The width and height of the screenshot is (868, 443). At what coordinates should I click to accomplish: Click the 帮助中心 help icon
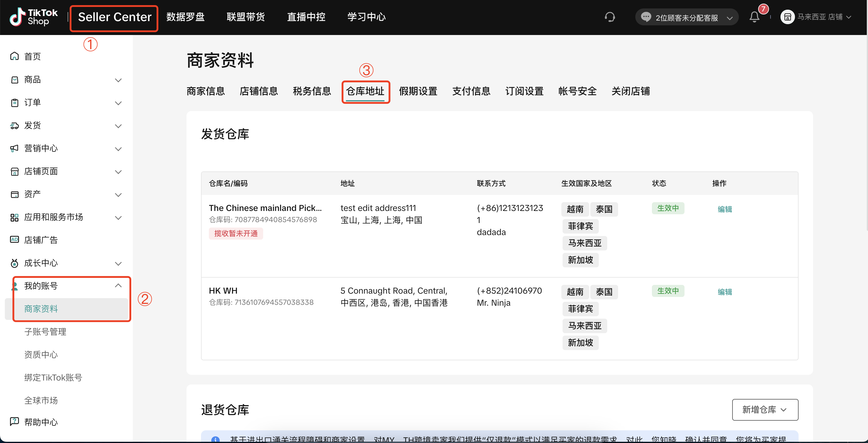coord(14,422)
